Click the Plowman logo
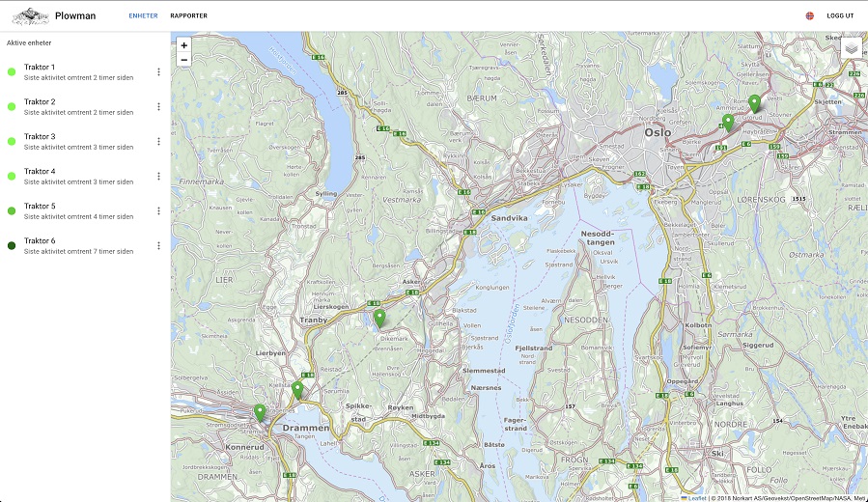The width and height of the screenshot is (868, 502). coord(30,16)
